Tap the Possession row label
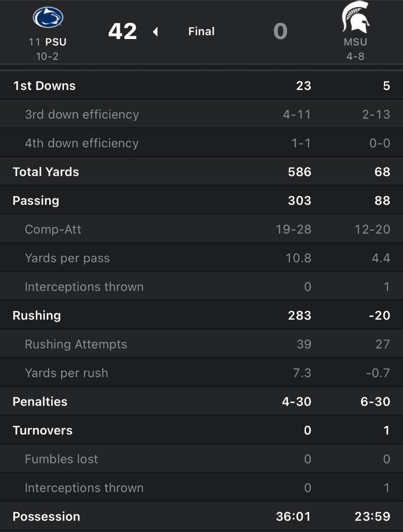This screenshot has height=532, width=403. [x=47, y=516]
